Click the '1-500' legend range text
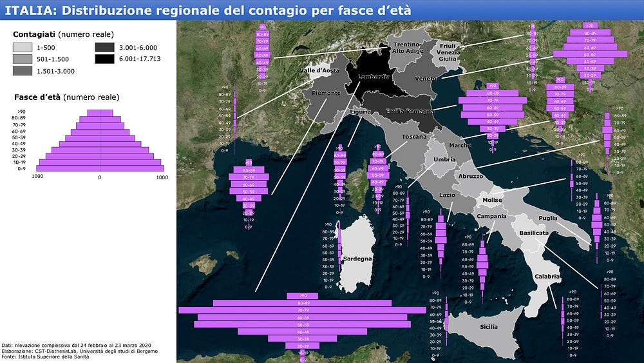The width and height of the screenshot is (644, 363). [x=46, y=48]
